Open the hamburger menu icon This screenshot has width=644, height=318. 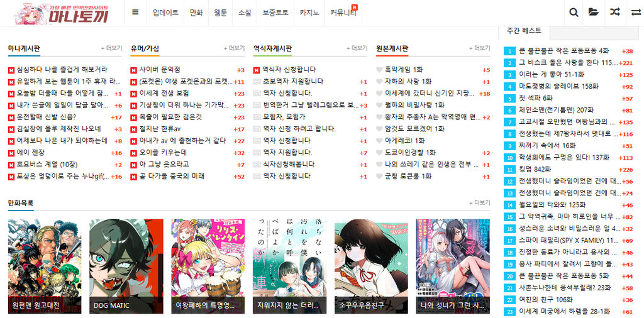[x=135, y=12]
